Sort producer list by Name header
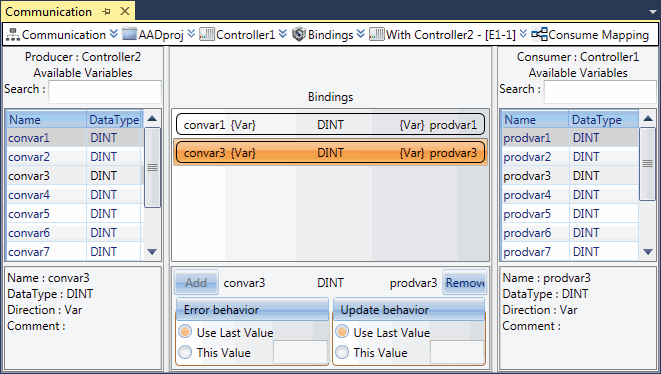The width and height of the screenshot is (661, 374). 46,120
